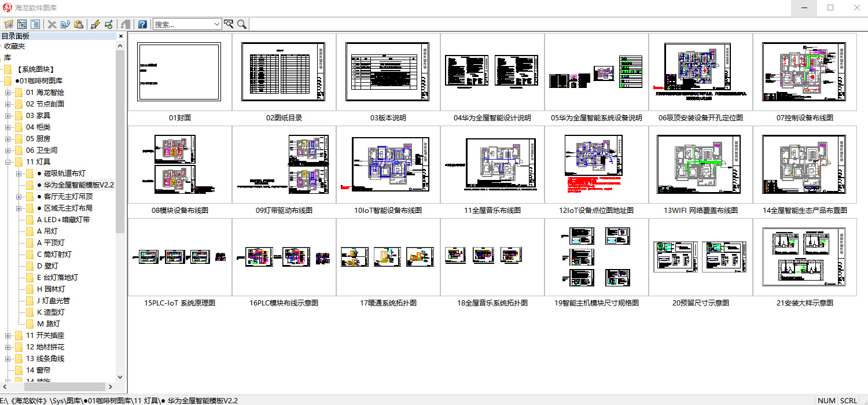Screen dimensions: 868x405
Task: Close the 目录面板 directory panel
Action: coord(121,36)
